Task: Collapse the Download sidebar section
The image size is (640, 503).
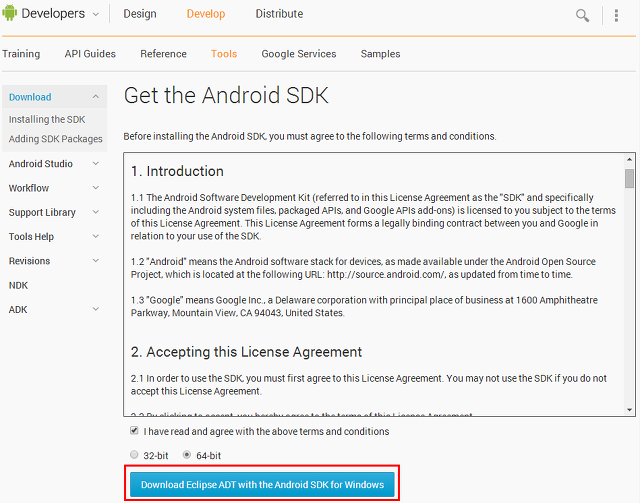Action: pos(96,97)
